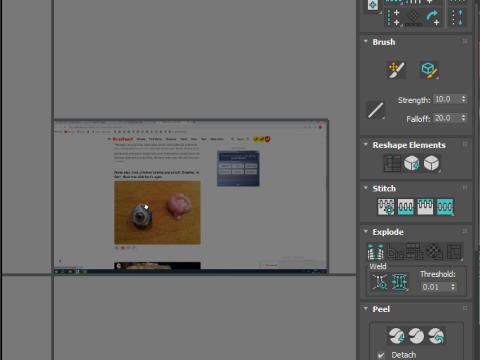
Task: Collapse the Brush rollout
Action: [366, 42]
